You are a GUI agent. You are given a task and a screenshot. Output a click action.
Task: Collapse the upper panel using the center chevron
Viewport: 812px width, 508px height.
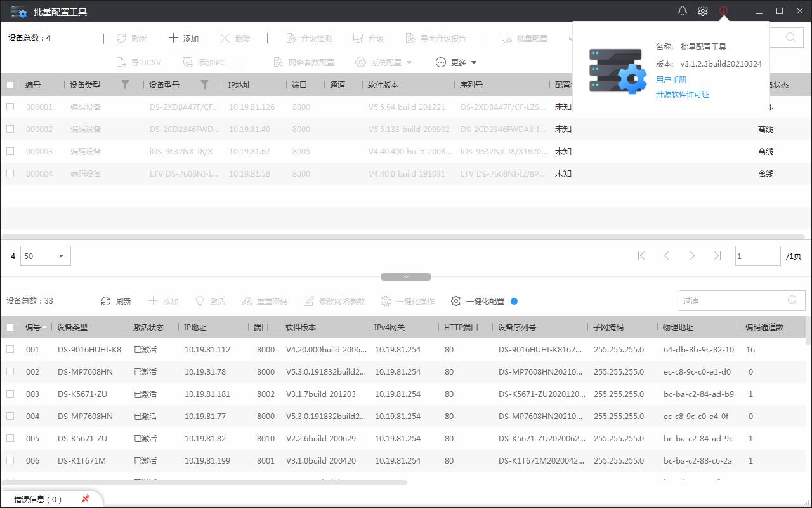point(406,277)
